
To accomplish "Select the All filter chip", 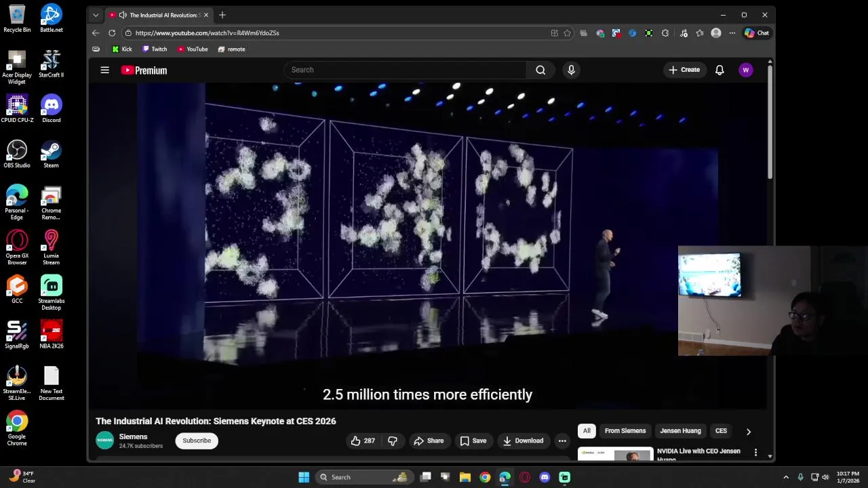I will click(x=587, y=431).
